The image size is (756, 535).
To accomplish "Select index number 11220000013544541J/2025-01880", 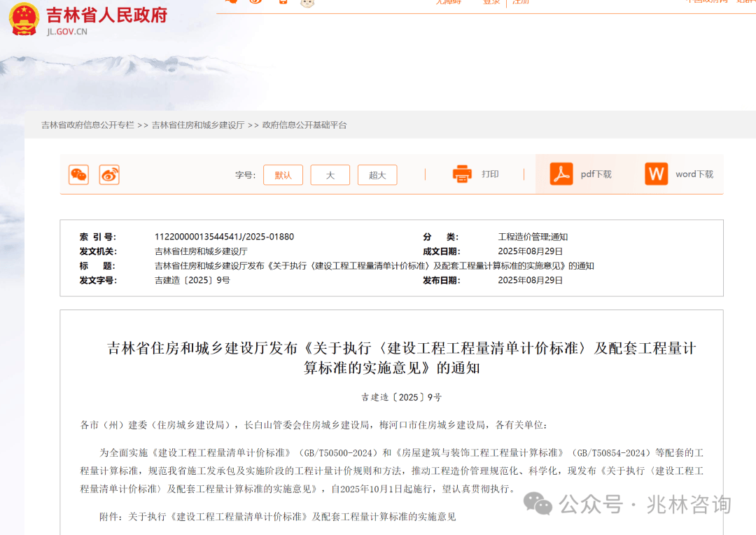I will 224,237.
